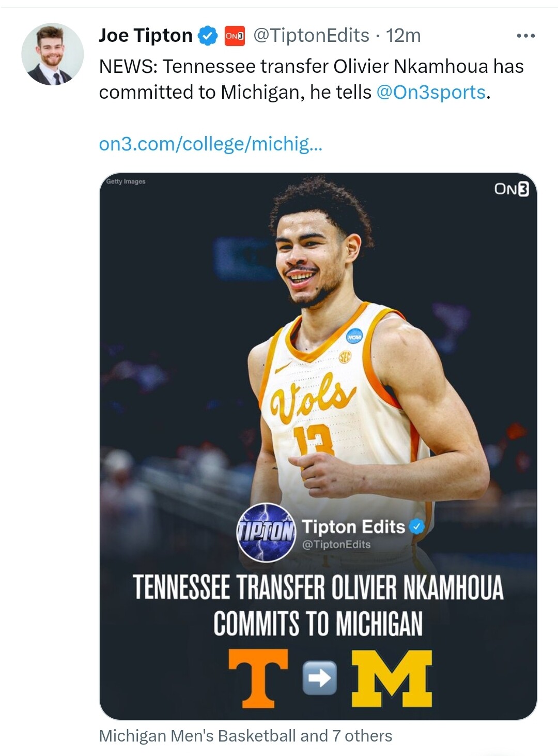
Task: Click the 12m tweet timestamp
Action: pos(403,36)
